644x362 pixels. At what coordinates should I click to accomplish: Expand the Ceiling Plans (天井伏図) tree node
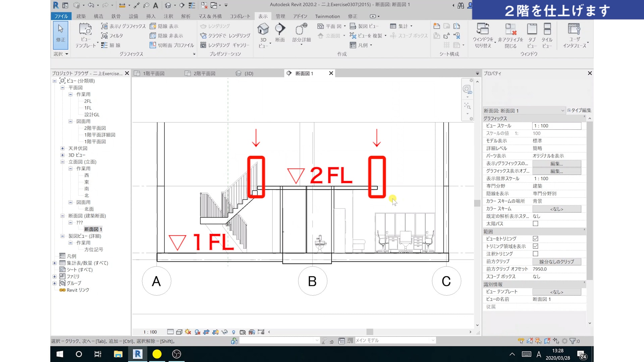(62, 148)
